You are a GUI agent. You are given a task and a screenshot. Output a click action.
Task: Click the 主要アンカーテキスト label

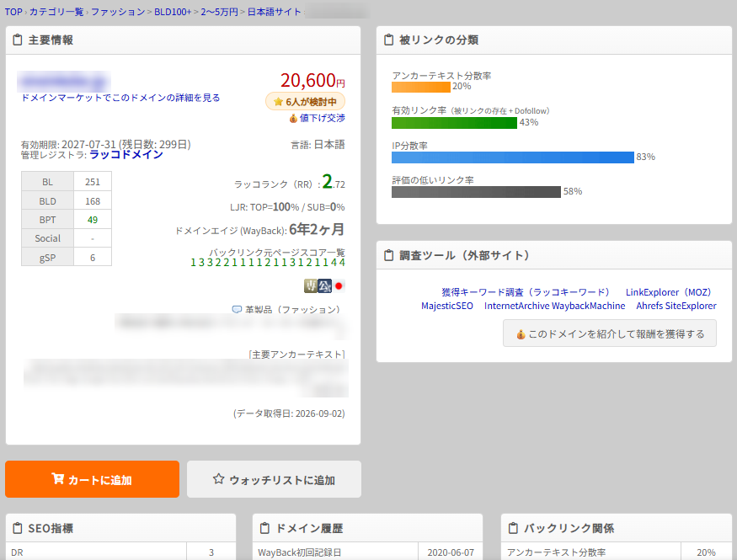296,355
